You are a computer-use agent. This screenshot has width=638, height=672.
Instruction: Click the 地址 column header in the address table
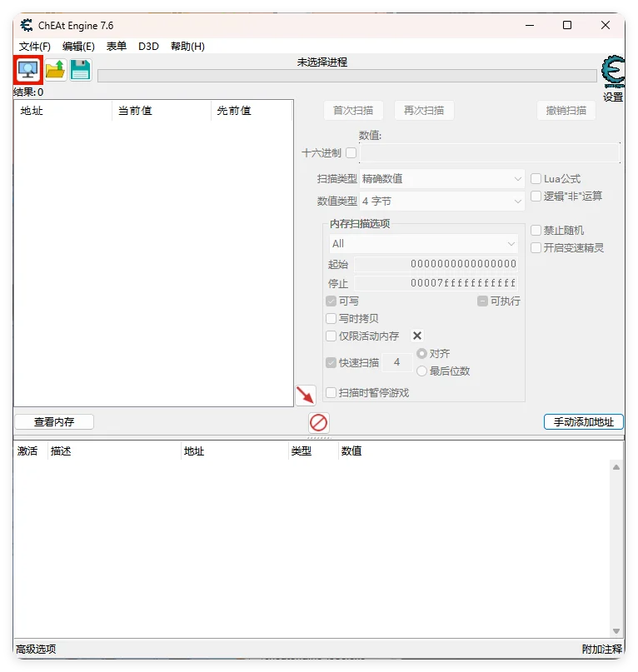[x=235, y=450]
